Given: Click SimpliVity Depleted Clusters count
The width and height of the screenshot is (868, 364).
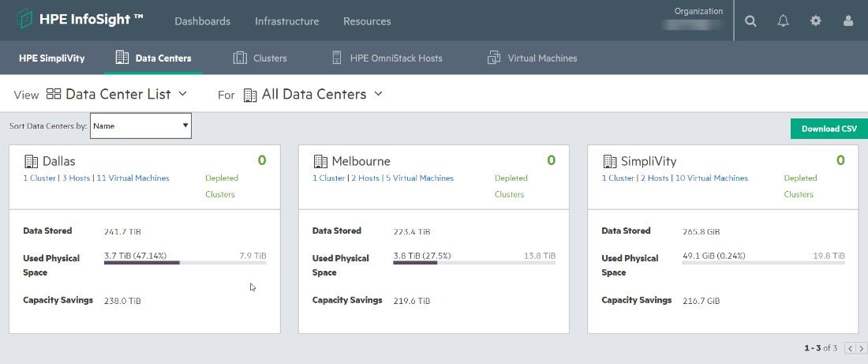Looking at the screenshot, I should pyautogui.click(x=840, y=160).
